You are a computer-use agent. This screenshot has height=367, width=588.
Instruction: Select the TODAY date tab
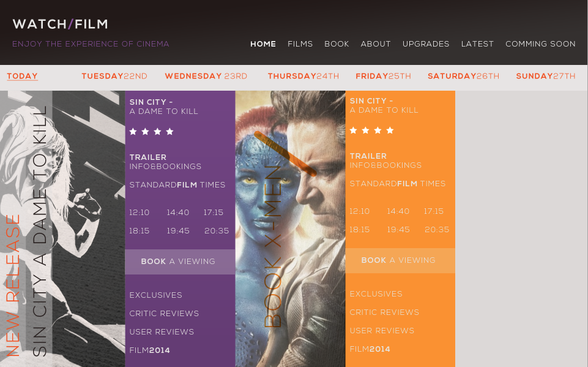pyautogui.click(x=22, y=76)
